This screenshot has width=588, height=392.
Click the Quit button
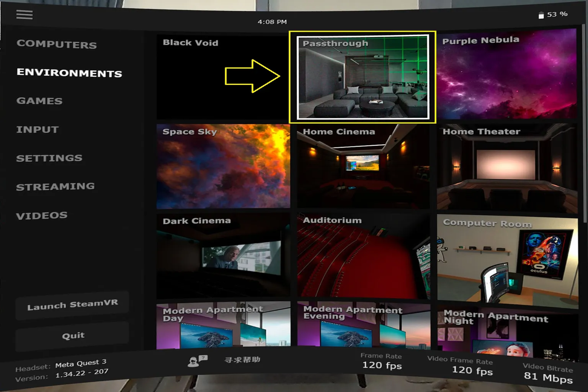point(72,336)
